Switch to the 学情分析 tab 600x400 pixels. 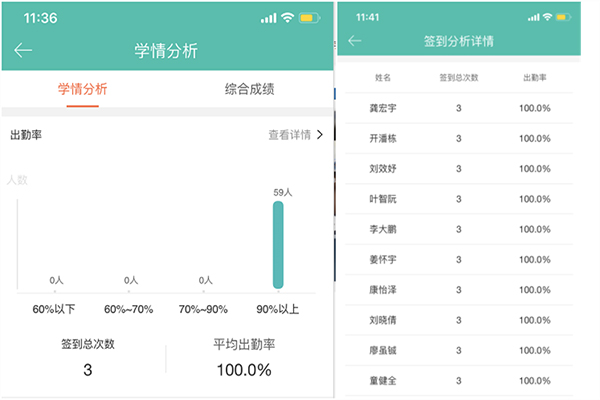pos(83,89)
